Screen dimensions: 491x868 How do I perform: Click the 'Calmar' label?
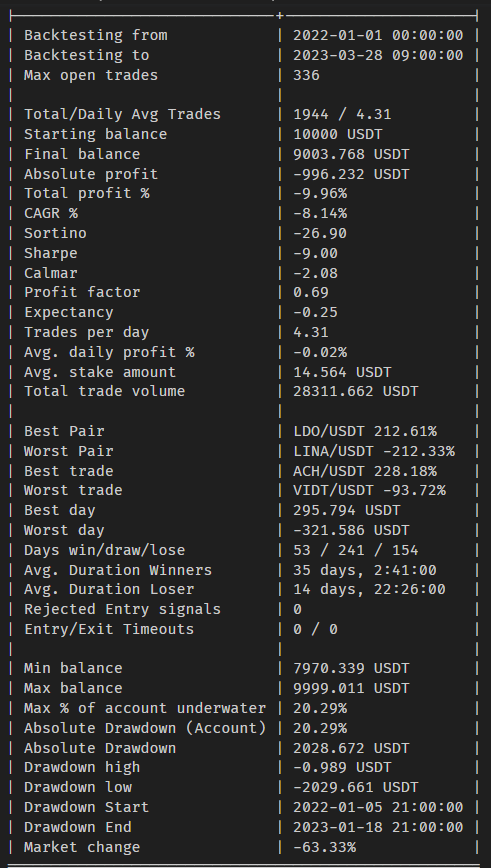pyautogui.click(x=50, y=273)
